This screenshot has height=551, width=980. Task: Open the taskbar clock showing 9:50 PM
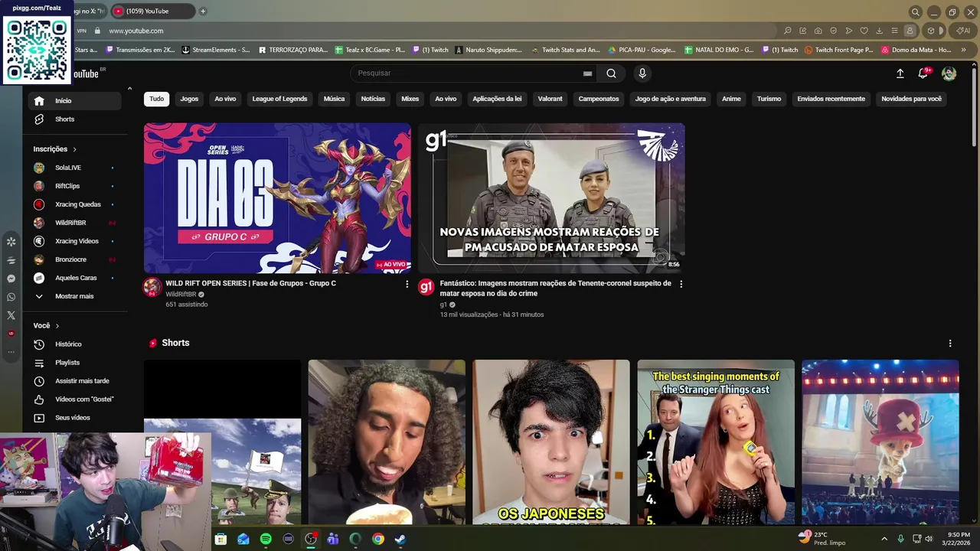point(958,539)
